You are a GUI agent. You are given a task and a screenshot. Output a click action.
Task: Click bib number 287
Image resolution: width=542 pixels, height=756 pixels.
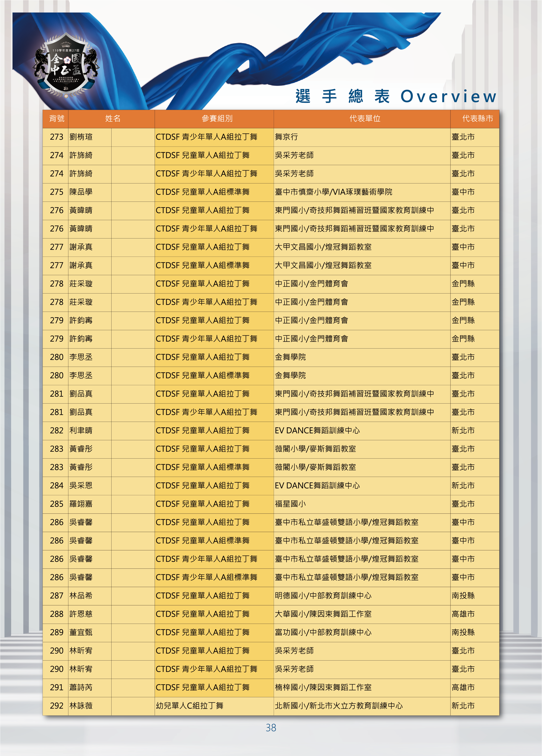click(57, 596)
